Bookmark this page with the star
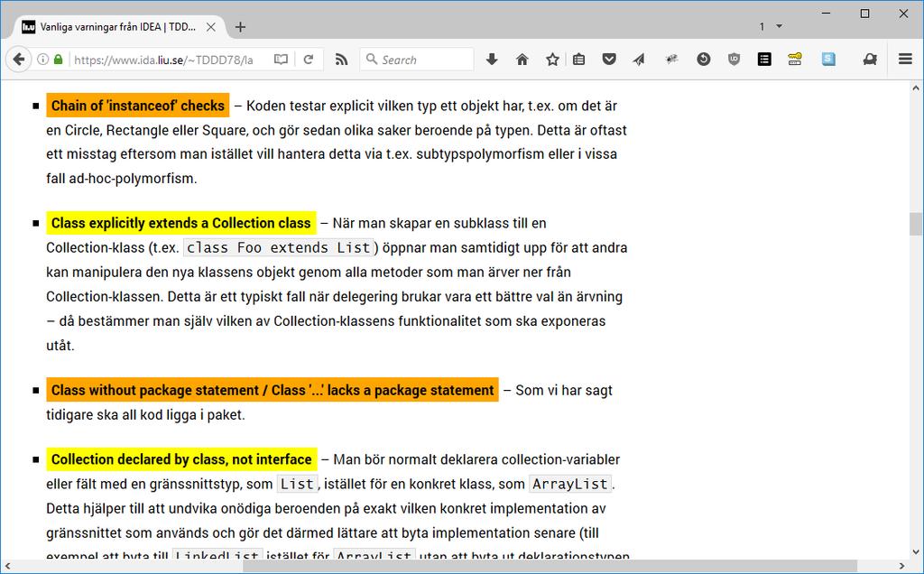This screenshot has width=924, height=574. [x=552, y=59]
